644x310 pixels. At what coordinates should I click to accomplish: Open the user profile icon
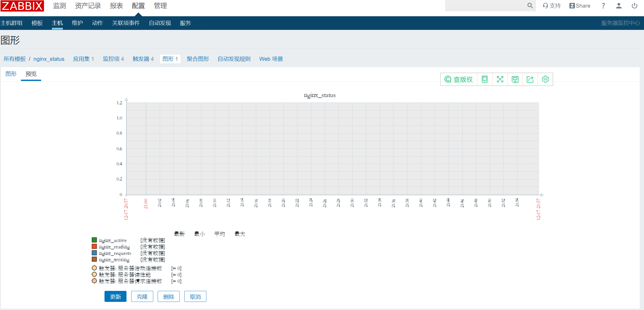click(619, 6)
